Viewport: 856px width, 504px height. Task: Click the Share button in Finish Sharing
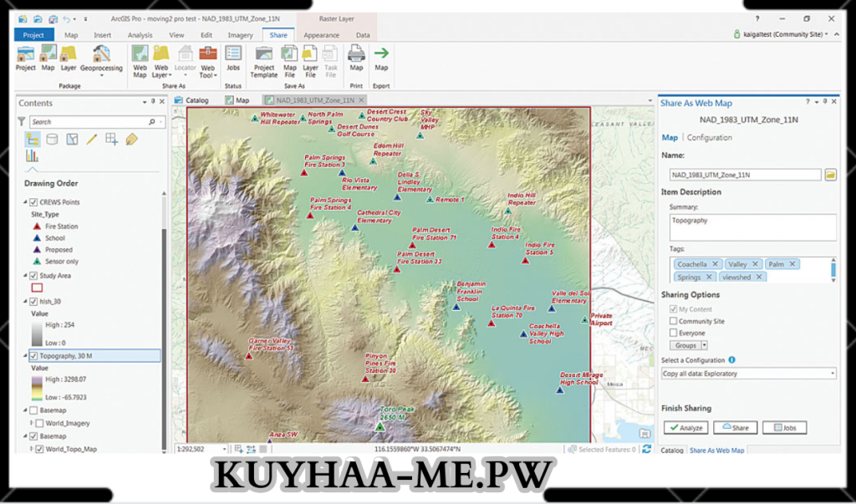click(735, 428)
